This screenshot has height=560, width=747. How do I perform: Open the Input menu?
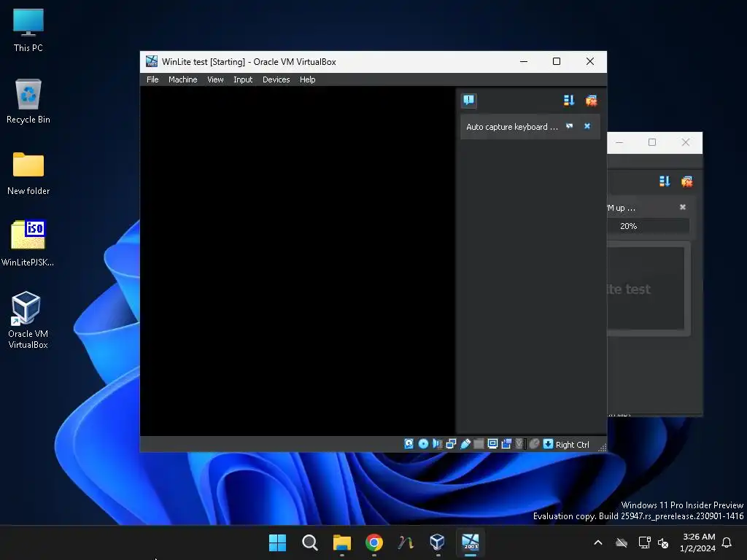coord(243,79)
